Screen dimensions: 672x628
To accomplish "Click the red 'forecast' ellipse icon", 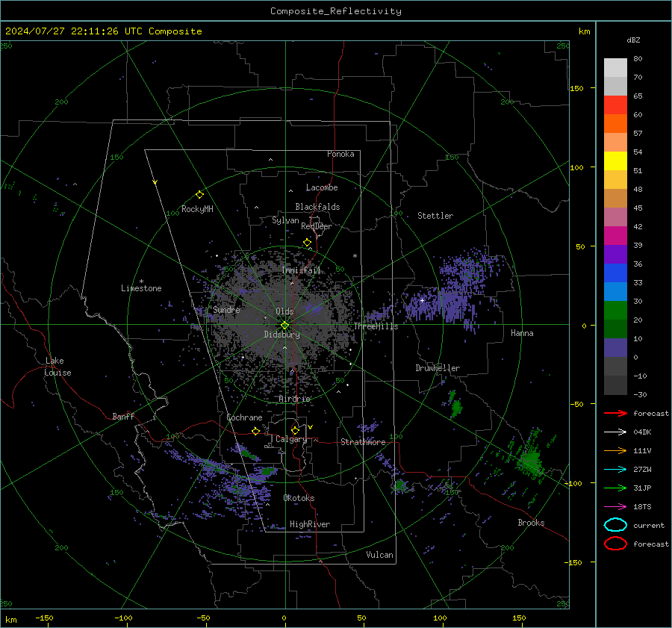I will 615,544.
